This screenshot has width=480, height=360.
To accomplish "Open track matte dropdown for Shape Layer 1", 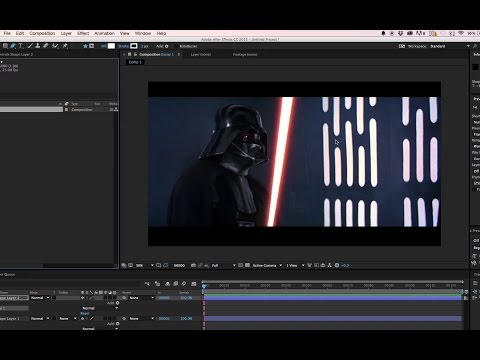I will point(68,319).
